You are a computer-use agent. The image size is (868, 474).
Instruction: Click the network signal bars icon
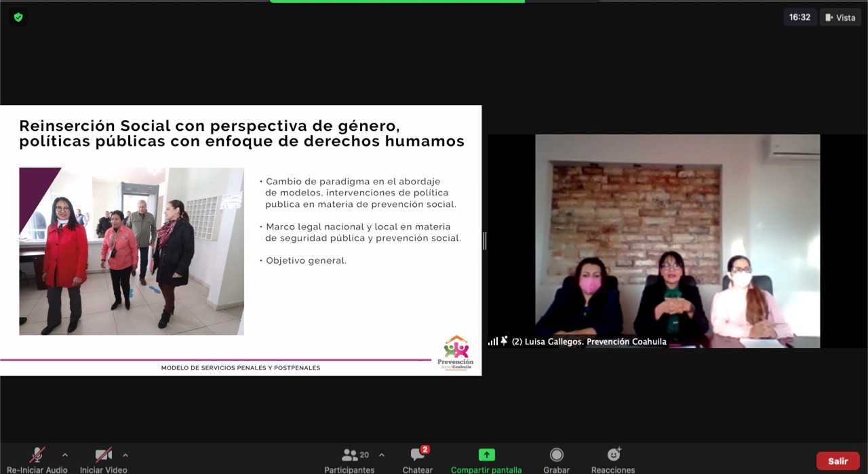tap(493, 341)
